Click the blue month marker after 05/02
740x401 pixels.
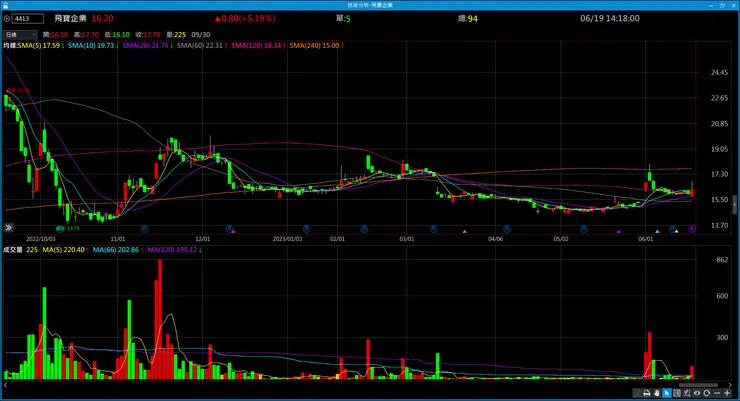pyautogui.click(x=584, y=229)
